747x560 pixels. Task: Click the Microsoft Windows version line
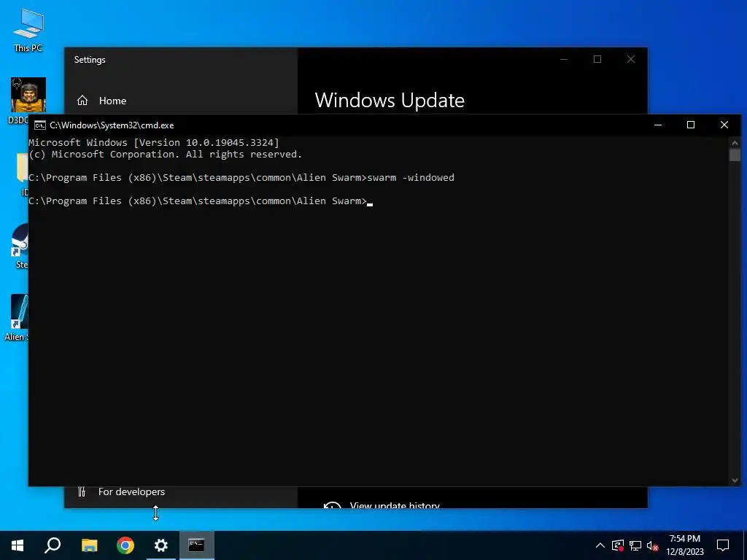point(154,142)
